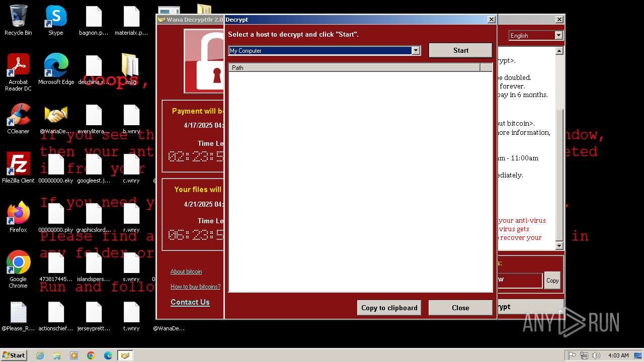Click the Start decrypt button
Viewport: 644px width, 362px height.
(x=460, y=50)
